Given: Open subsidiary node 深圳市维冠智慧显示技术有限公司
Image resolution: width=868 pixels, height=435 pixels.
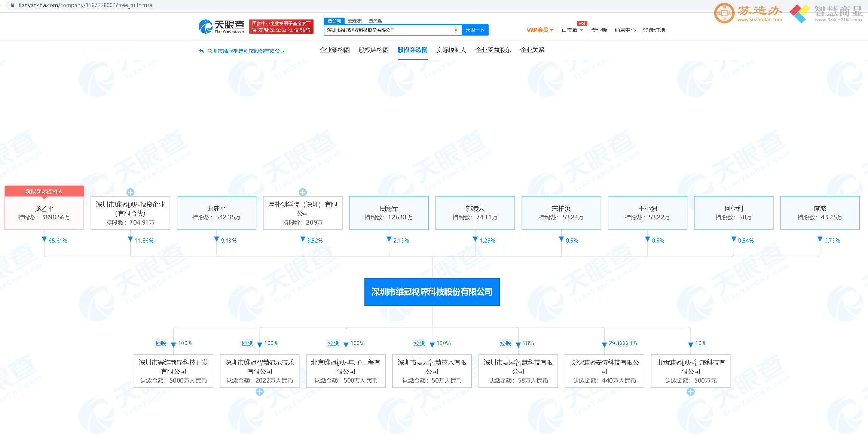Looking at the screenshot, I should [260, 371].
